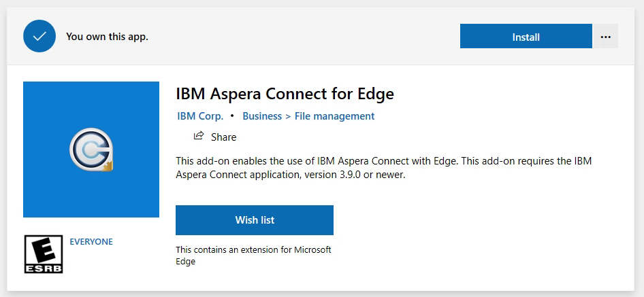The width and height of the screenshot is (644, 297).
Task: Click the ESRB label under the E badge
Action: coord(44,268)
